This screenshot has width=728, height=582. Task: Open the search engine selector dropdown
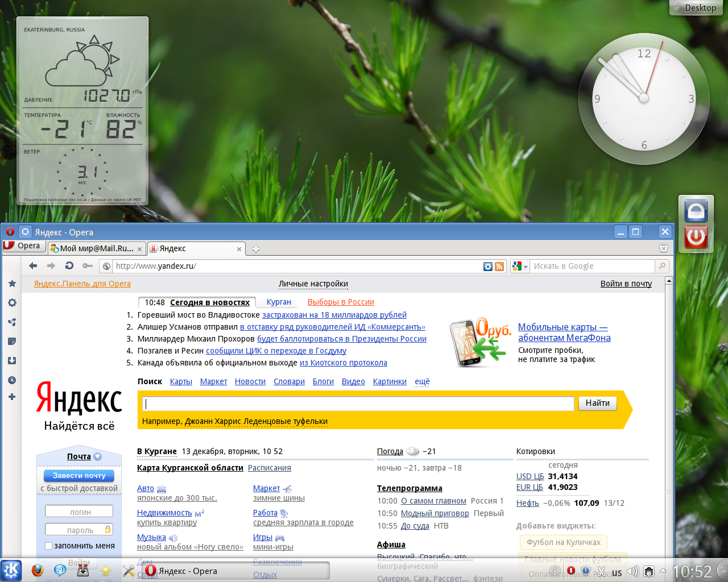(520, 266)
